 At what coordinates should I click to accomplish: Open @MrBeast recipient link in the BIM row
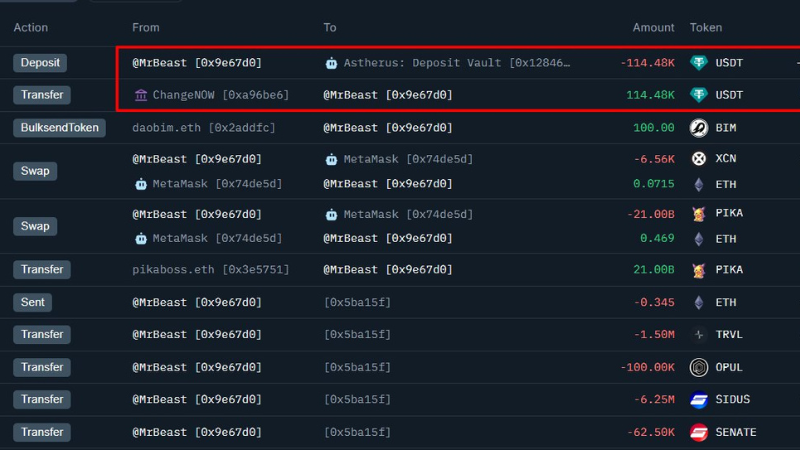388,128
